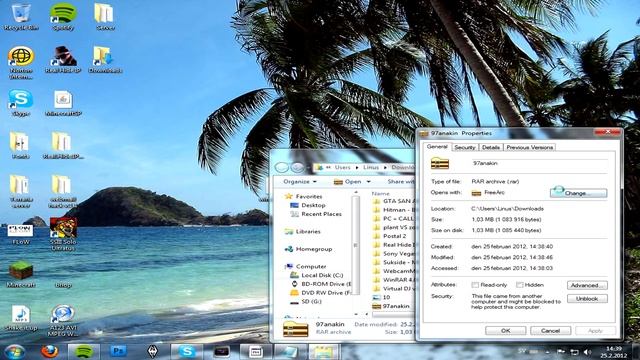Toggle the Read-only attribute checkbox
The height and width of the screenshot is (360, 640).
coord(475,285)
